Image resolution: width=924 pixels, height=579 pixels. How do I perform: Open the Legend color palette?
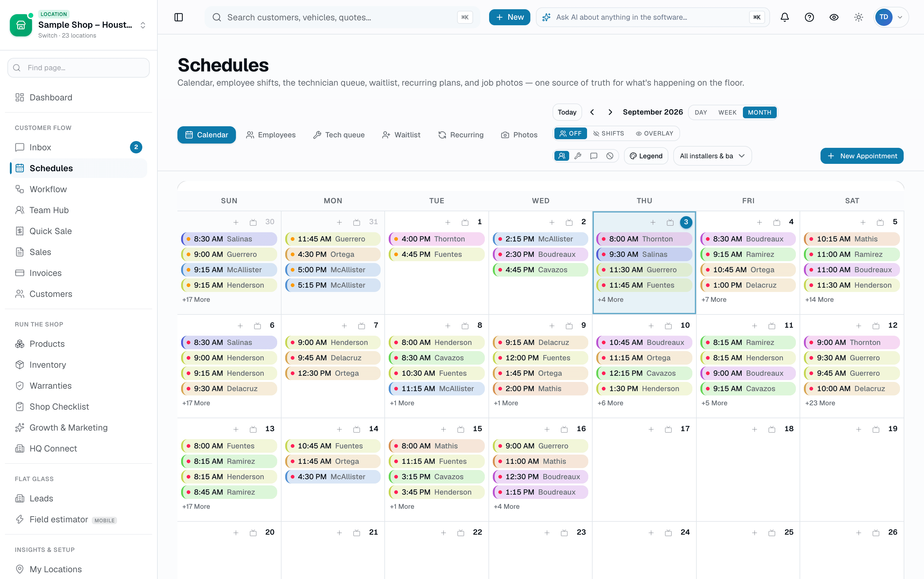click(x=646, y=156)
